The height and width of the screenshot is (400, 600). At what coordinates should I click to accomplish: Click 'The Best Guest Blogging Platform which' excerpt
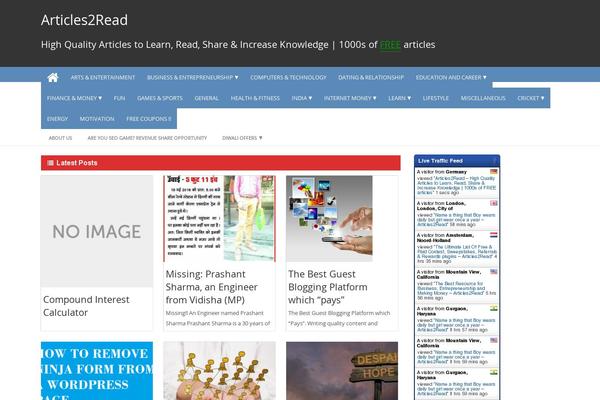click(339, 313)
